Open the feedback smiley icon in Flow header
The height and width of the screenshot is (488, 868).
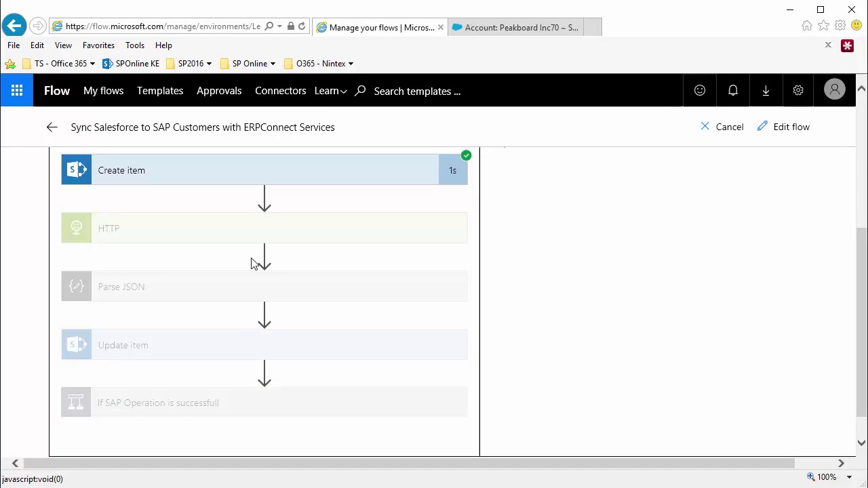pos(700,91)
